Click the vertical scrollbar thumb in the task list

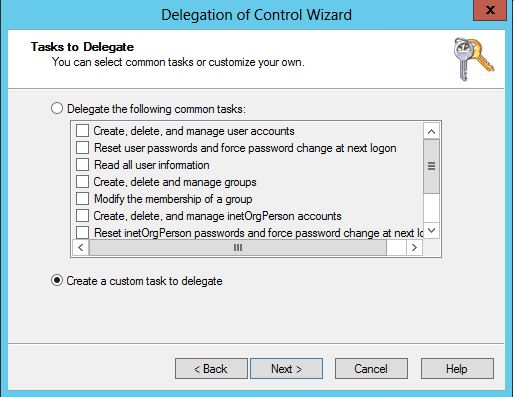(431, 166)
